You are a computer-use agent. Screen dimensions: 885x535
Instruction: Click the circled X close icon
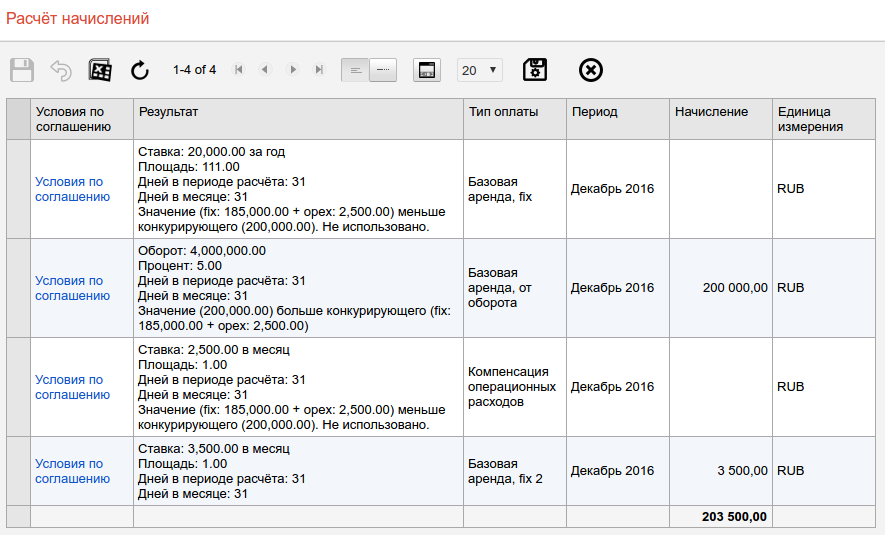tap(591, 70)
